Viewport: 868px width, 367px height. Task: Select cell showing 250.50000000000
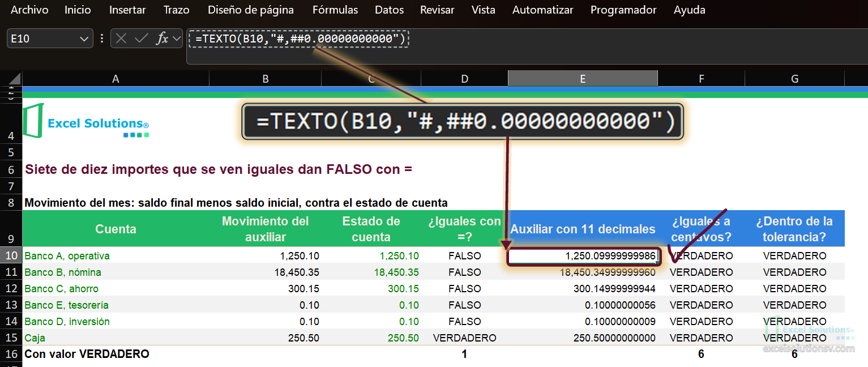583,338
